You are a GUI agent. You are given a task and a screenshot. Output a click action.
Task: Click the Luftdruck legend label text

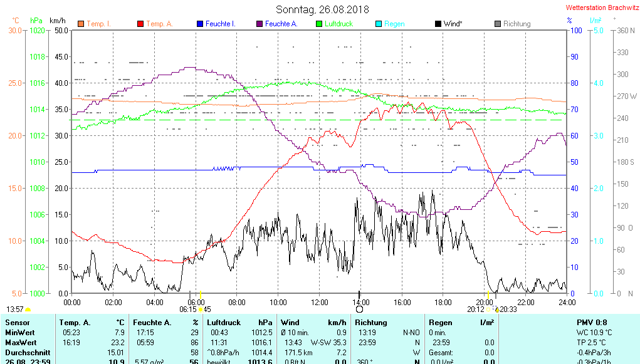[338, 24]
